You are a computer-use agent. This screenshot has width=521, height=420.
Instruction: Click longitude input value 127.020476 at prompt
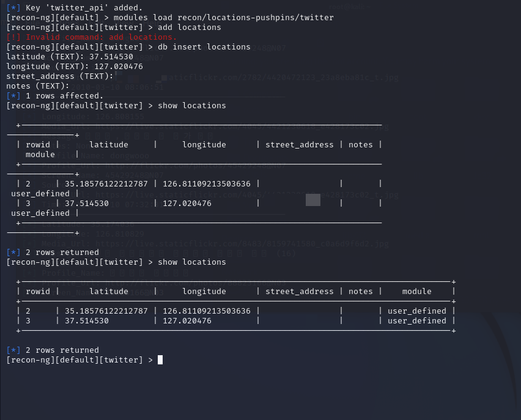[119, 67]
